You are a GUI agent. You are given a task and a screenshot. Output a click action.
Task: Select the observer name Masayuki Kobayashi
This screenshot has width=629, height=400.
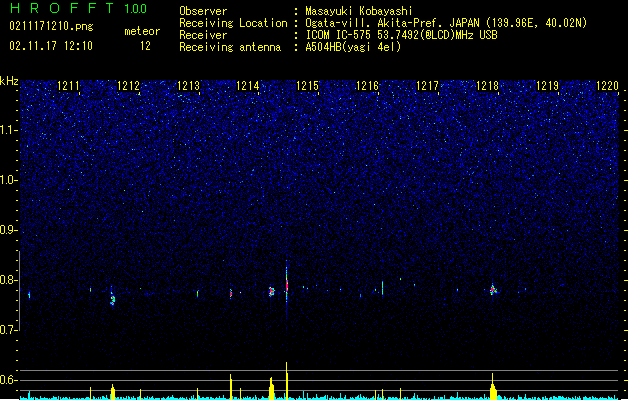[359, 11]
